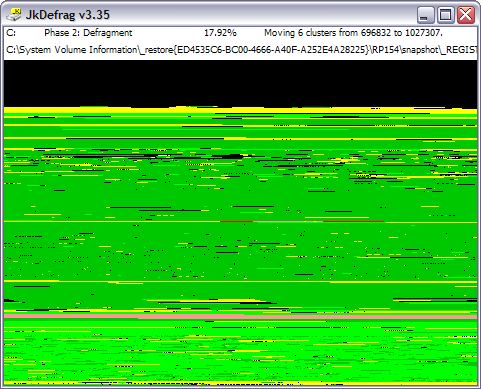Image resolution: width=481 pixels, height=389 pixels.
Task: Minimize the JkDefrag window
Action: coord(425,15)
